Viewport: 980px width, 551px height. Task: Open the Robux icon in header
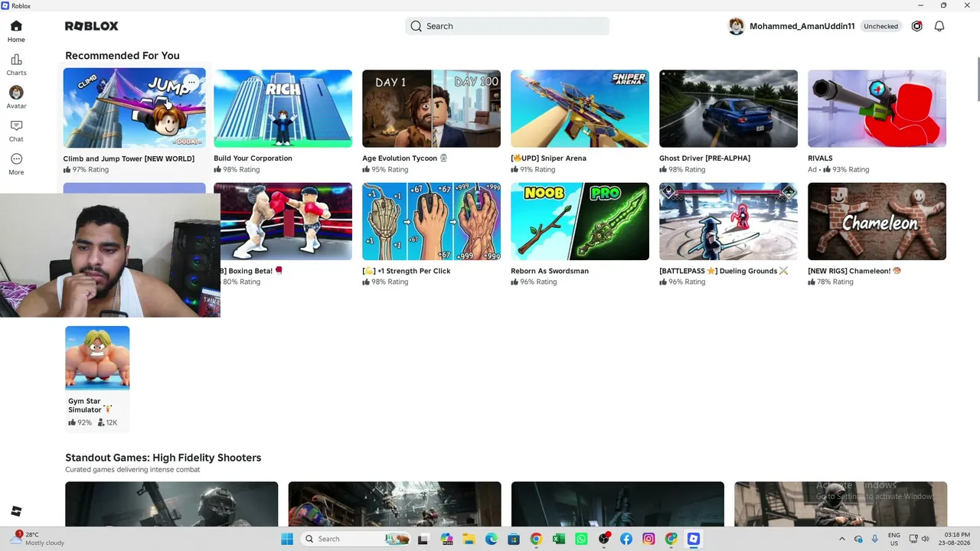(916, 26)
